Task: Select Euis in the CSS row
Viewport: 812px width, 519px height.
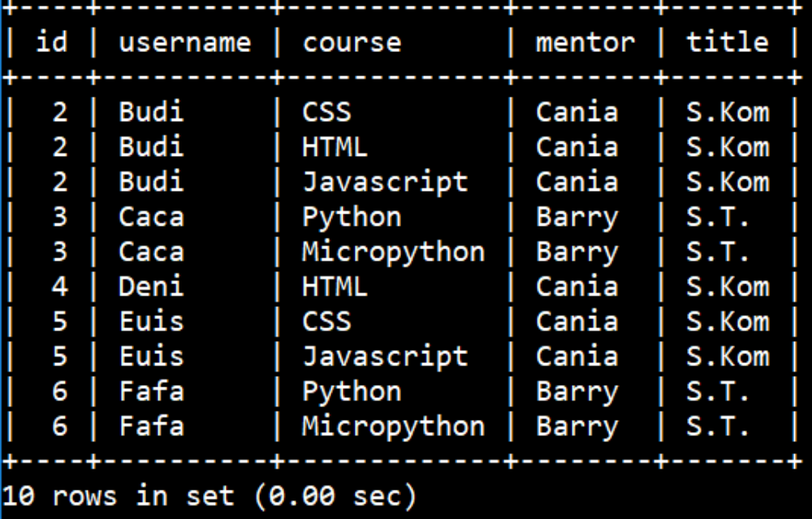Action: 151,321
